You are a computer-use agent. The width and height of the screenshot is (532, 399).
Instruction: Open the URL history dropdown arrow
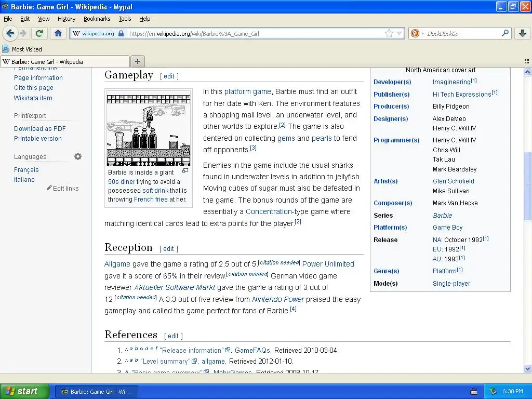[400, 33]
